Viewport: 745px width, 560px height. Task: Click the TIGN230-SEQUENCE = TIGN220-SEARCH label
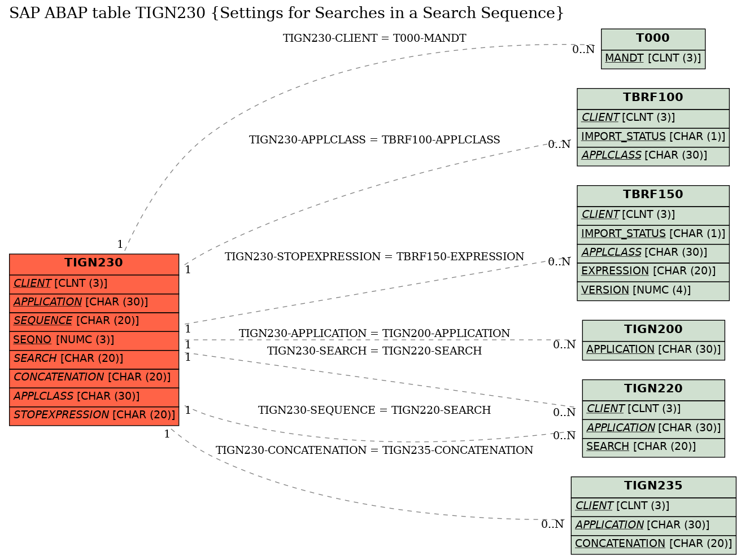[x=374, y=410]
